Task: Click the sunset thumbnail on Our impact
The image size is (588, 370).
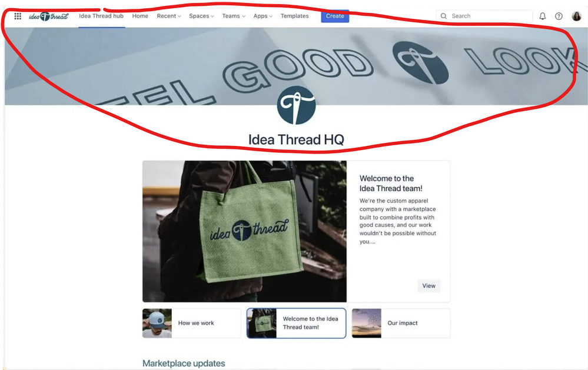Action: click(366, 323)
